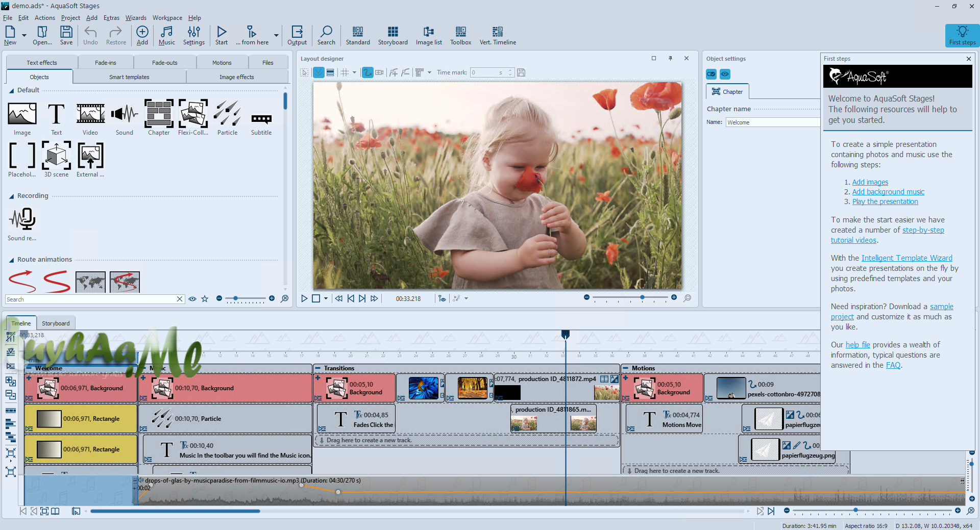Click the Save toolbar icon
The image size is (980, 530).
pyautogui.click(x=66, y=35)
